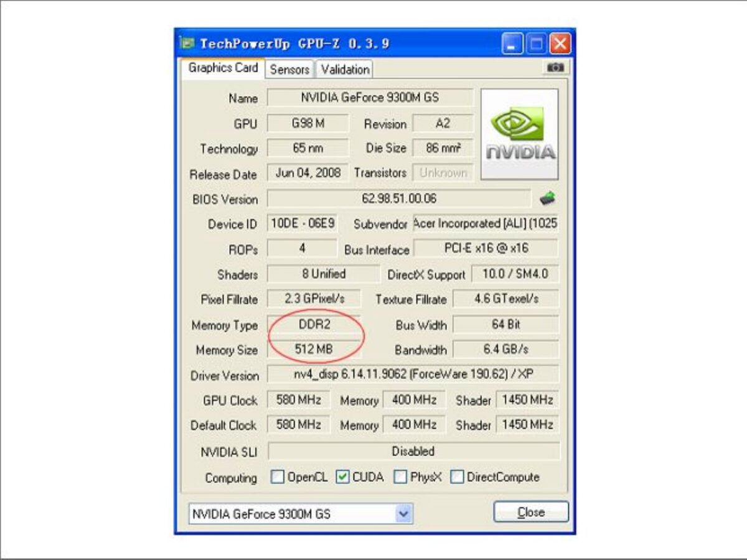The width and height of the screenshot is (747, 560).
Task: Click the Bandwidth field 6.4 GB/s
Action: pyautogui.click(x=505, y=350)
